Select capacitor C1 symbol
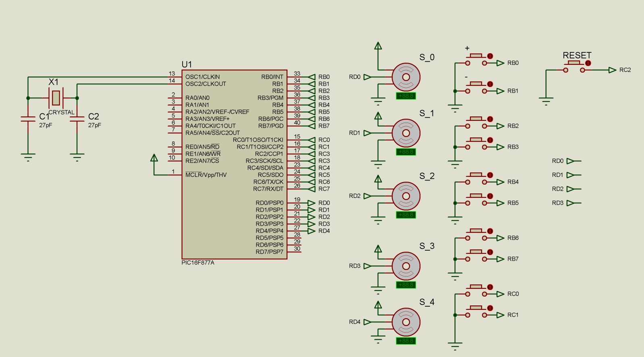 coord(28,118)
